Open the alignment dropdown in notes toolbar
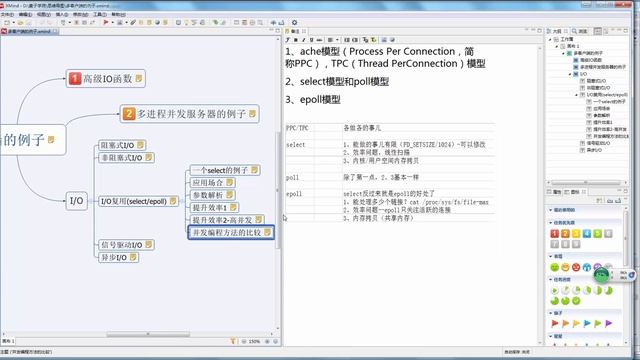This screenshot has width=640, height=360. coord(337,40)
